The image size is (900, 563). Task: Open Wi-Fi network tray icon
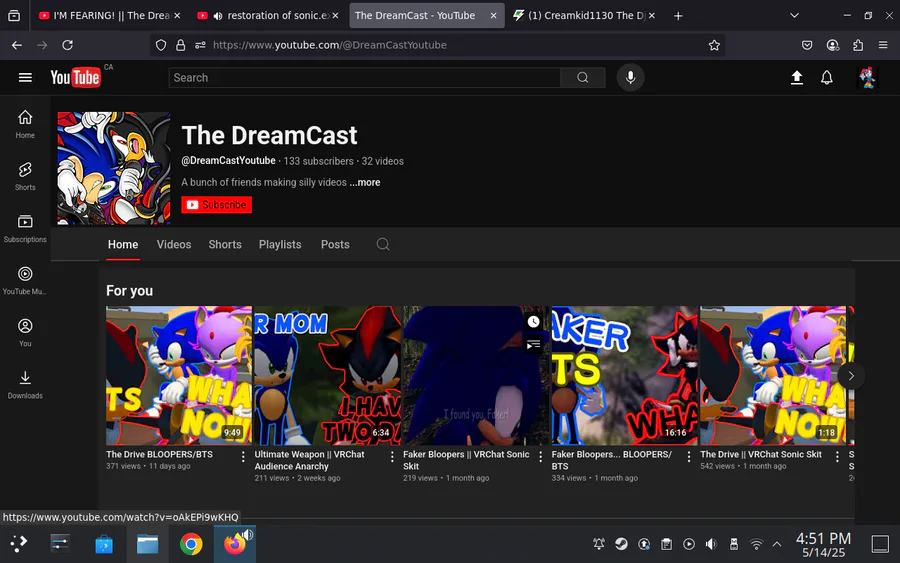click(x=757, y=543)
